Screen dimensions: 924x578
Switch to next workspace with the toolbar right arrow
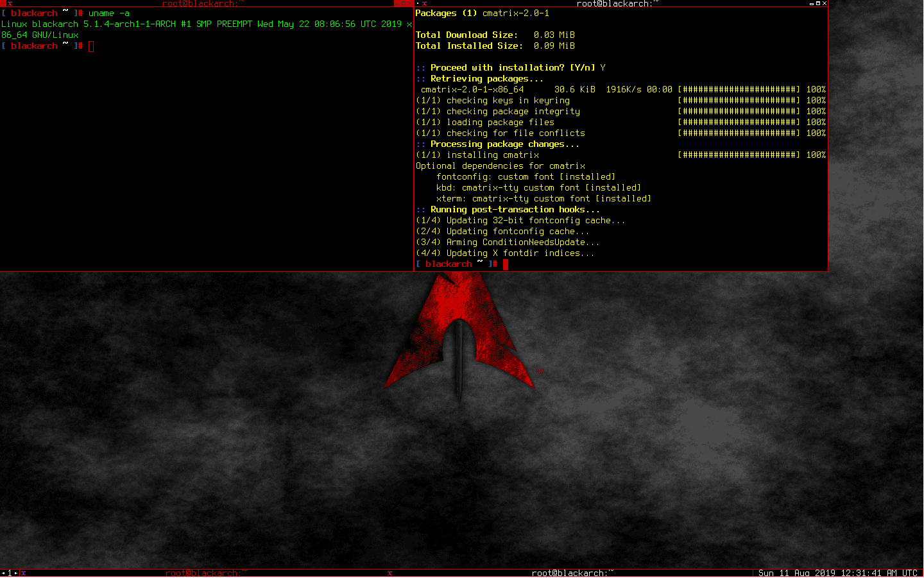pyautogui.click(x=16, y=573)
